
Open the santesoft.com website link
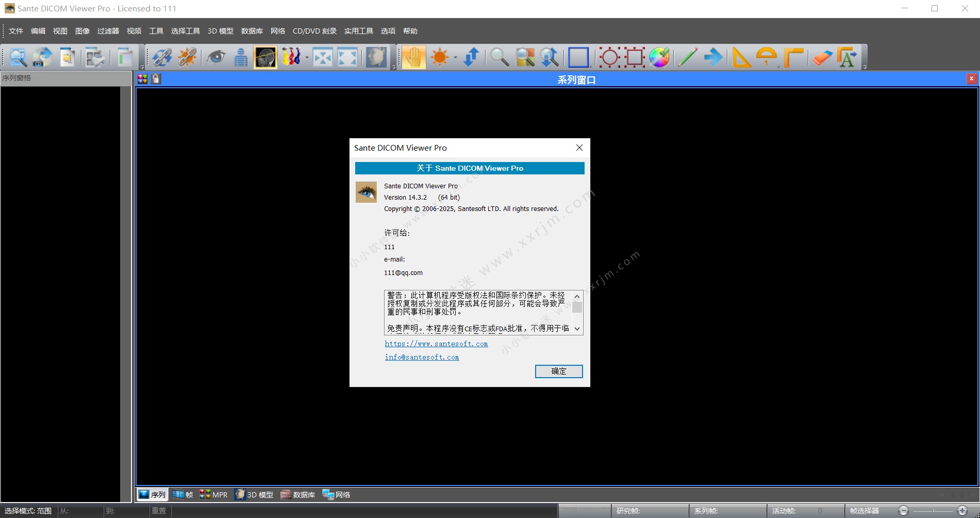pos(436,344)
